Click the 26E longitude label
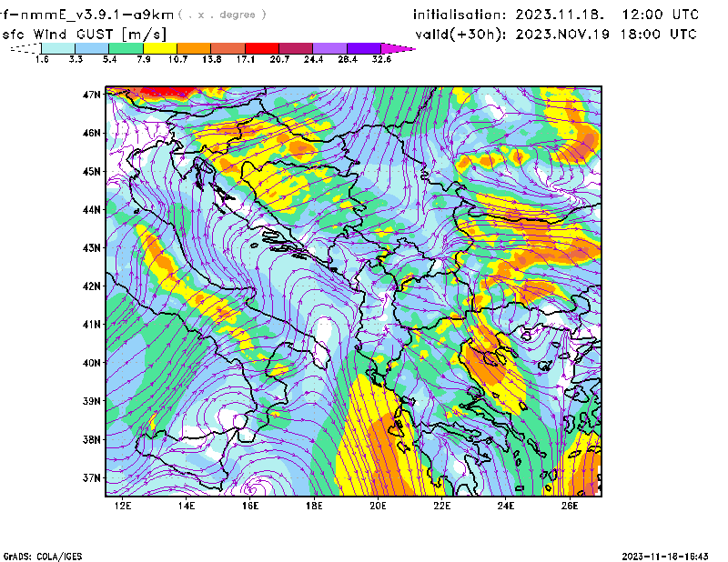Image resolution: width=728 pixels, height=562 pixels. [570, 506]
